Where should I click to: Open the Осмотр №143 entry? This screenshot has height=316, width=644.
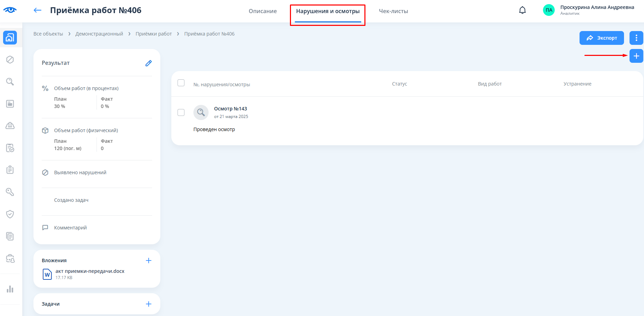click(230, 109)
